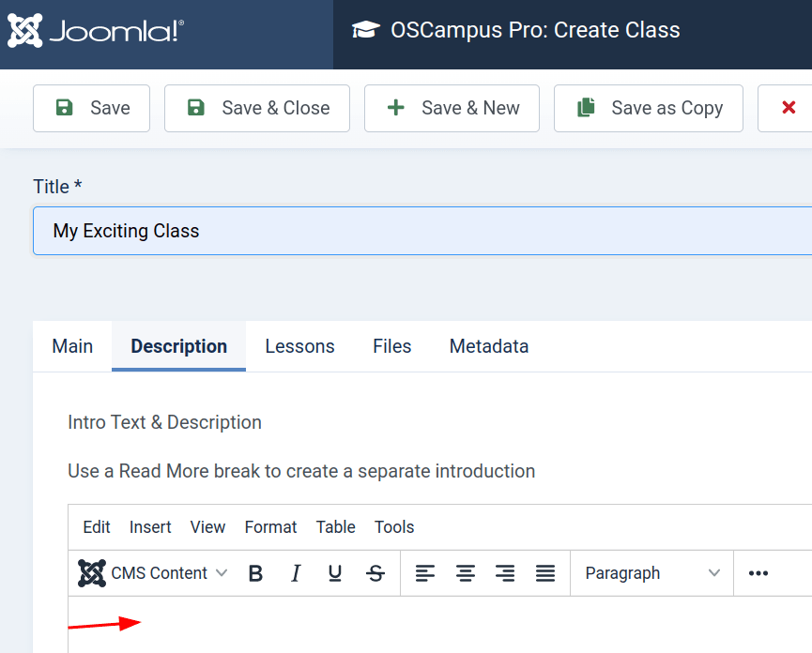Go to the Metadata tab
Screen dimensions: 812x653
click(x=488, y=346)
